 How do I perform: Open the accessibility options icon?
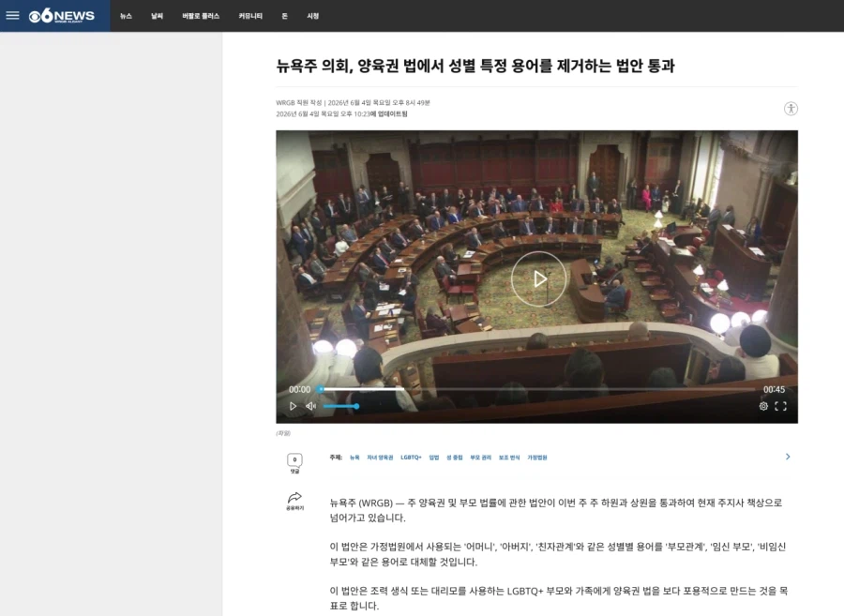(791, 109)
